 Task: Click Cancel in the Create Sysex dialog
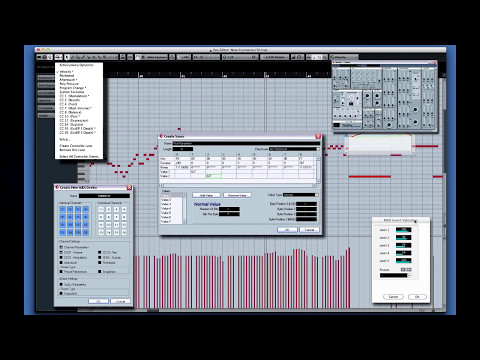tap(309, 230)
